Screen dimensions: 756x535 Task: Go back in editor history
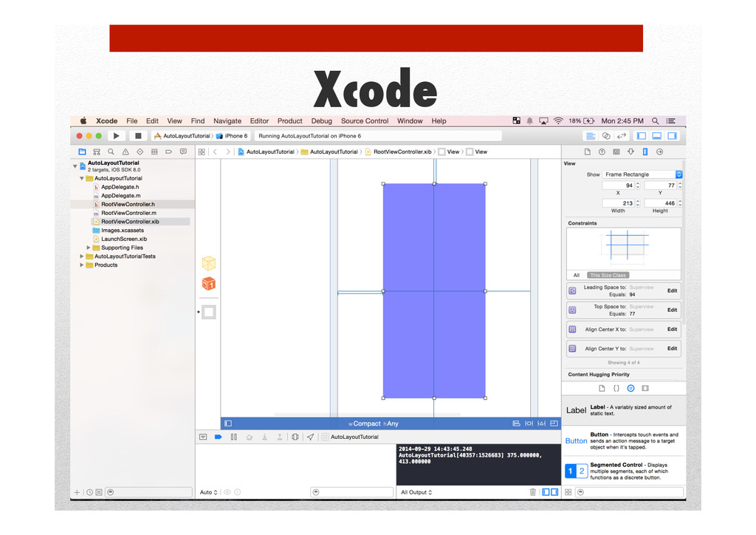point(215,152)
